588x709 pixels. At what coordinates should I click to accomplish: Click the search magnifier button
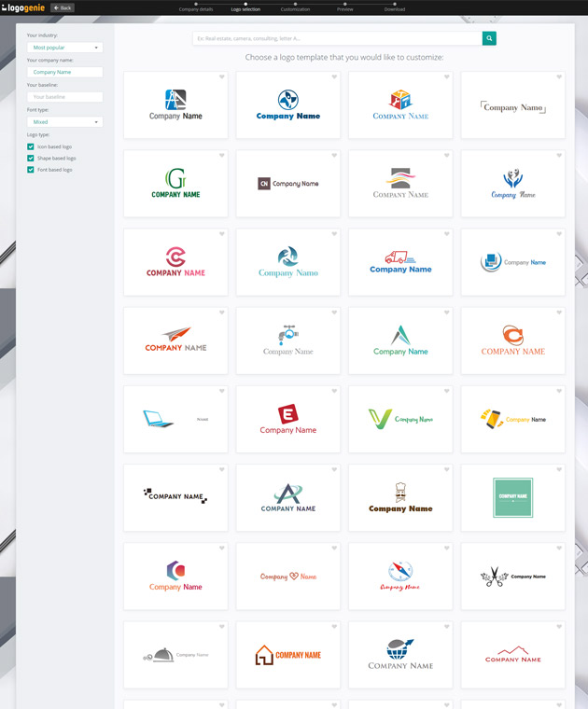pyautogui.click(x=489, y=38)
